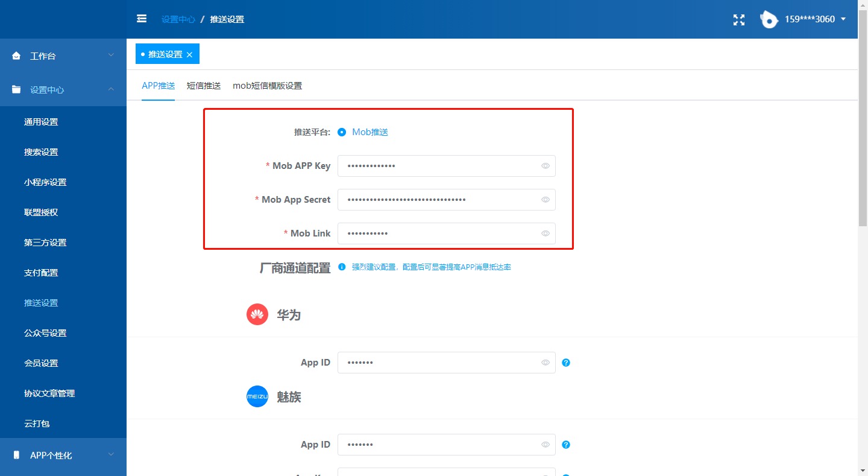Reveal the Mob APP Key value
The height and width of the screenshot is (476, 868).
546,166
